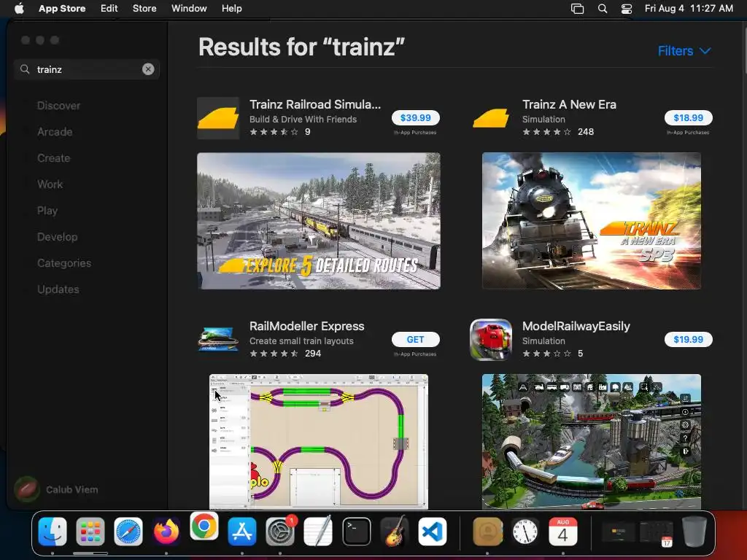
Task: Open Trainz Railroad Simulator app icon
Action: 218,118
